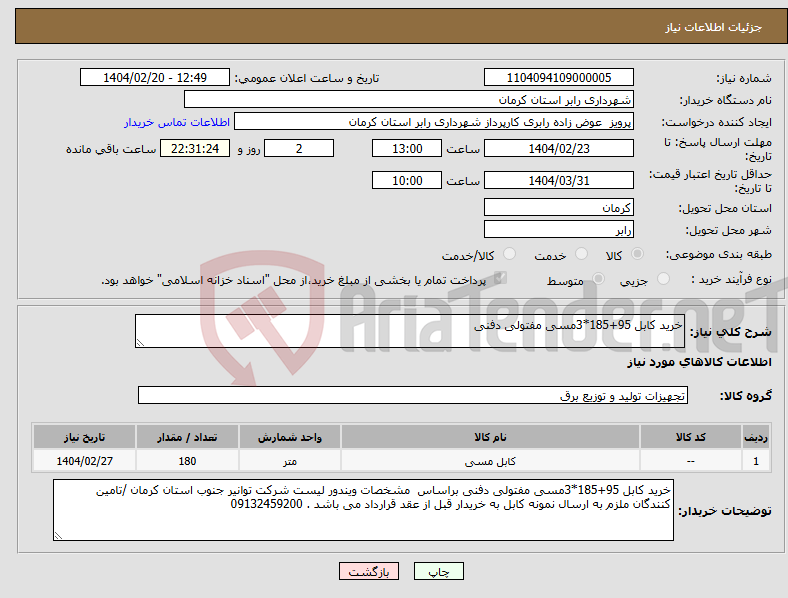
Task: Click the بازگشت (back) button
Action: coord(369,571)
